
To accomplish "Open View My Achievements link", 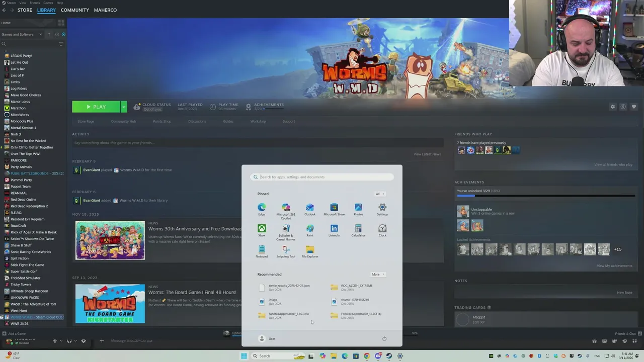I will tap(614, 265).
